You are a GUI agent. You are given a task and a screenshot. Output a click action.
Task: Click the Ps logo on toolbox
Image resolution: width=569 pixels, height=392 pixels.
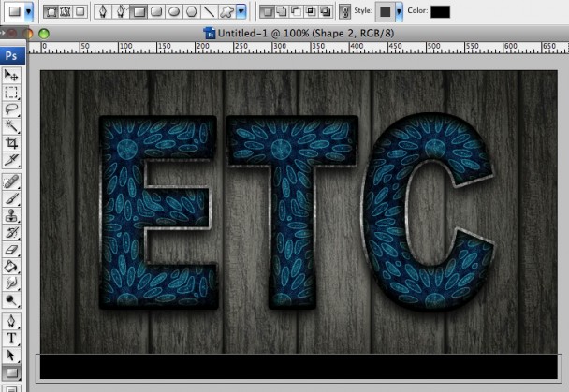[x=12, y=55]
